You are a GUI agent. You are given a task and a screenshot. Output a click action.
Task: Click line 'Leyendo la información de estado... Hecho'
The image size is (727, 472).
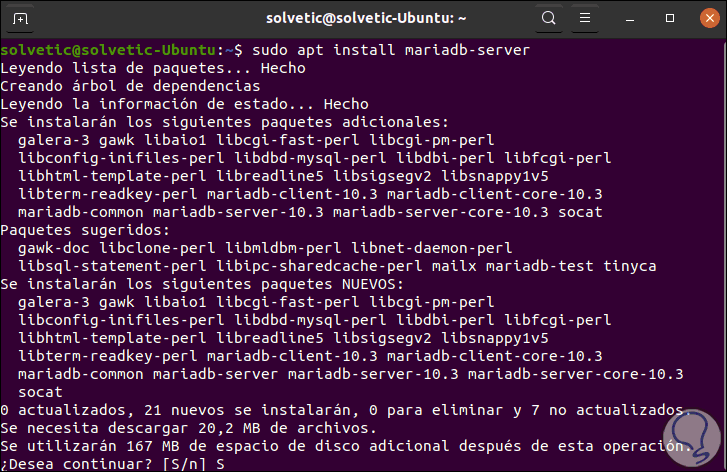tap(185, 104)
